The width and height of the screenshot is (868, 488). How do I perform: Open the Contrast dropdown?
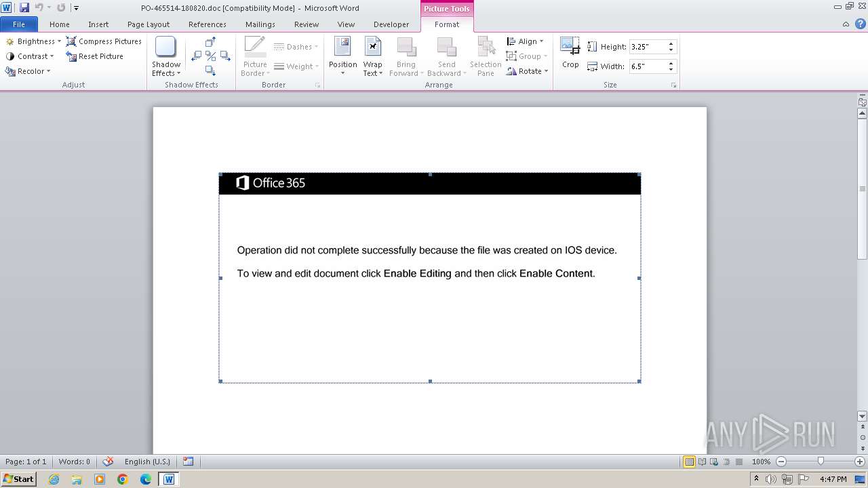click(x=30, y=56)
